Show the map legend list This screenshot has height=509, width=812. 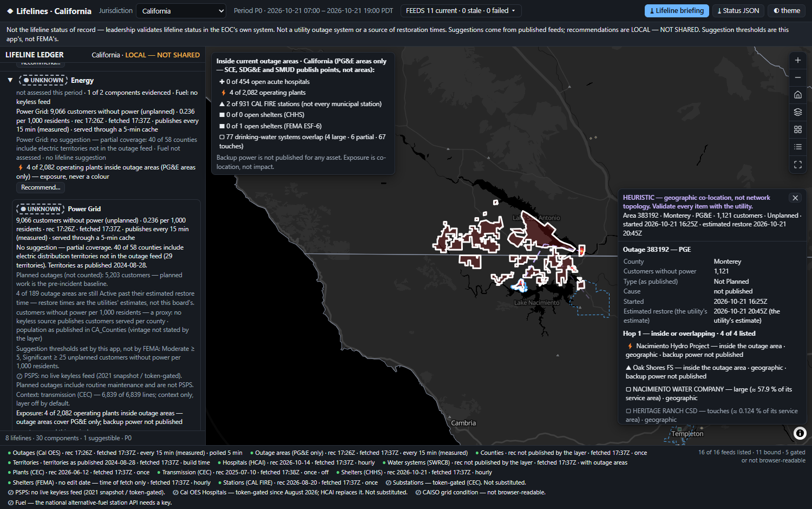point(798,147)
